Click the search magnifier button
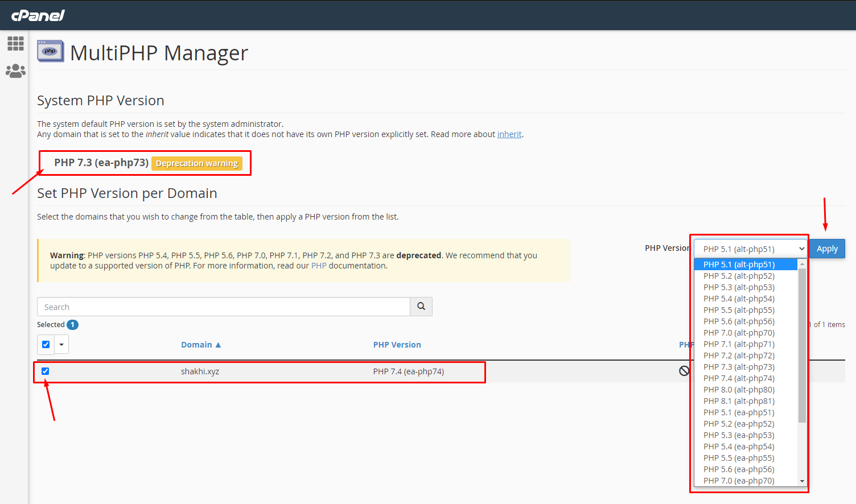The image size is (856, 504). click(x=421, y=307)
